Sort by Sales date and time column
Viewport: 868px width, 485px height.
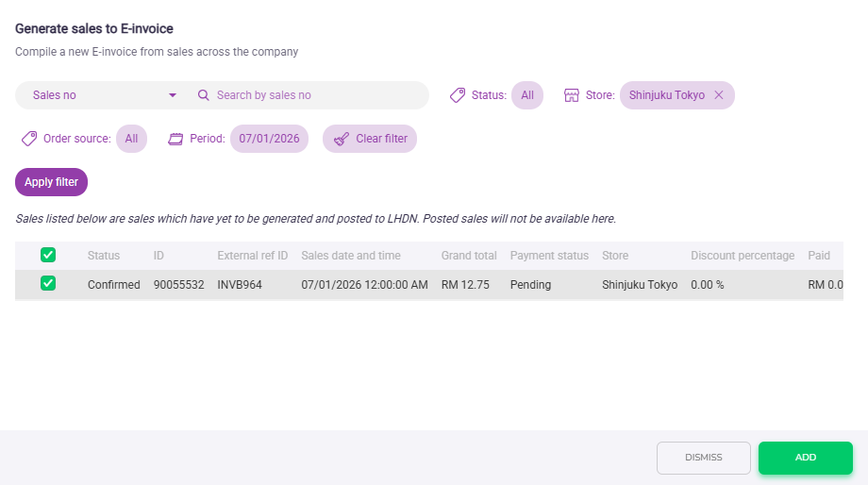[350, 256]
